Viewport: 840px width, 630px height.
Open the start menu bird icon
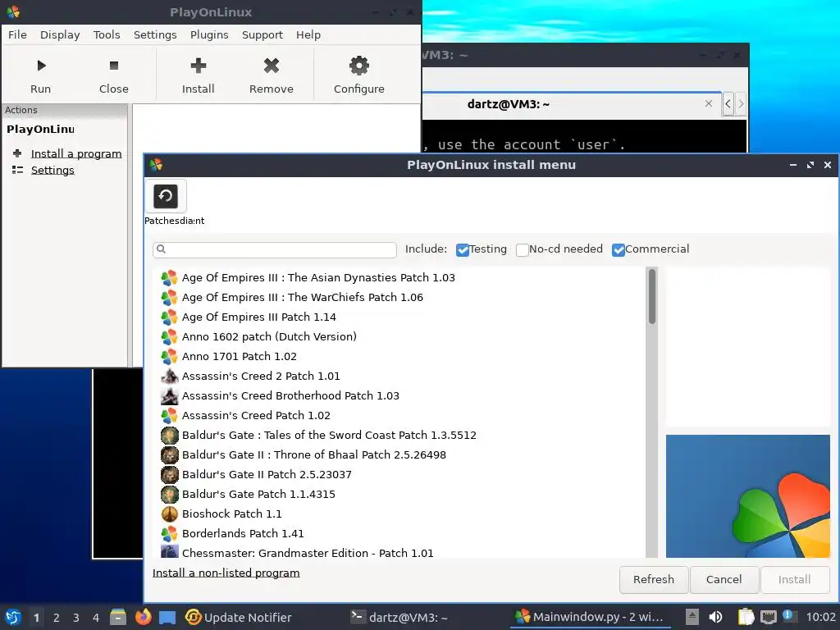(13, 617)
